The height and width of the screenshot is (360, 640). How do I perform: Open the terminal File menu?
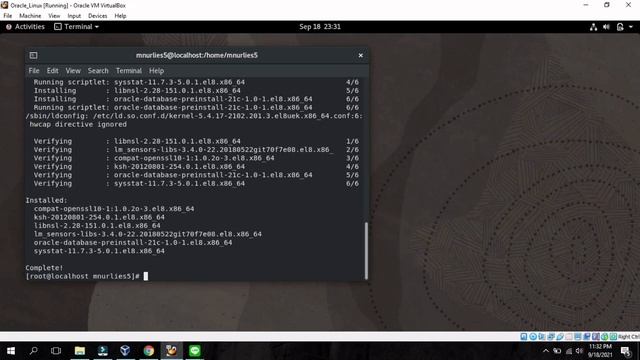coord(34,71)
